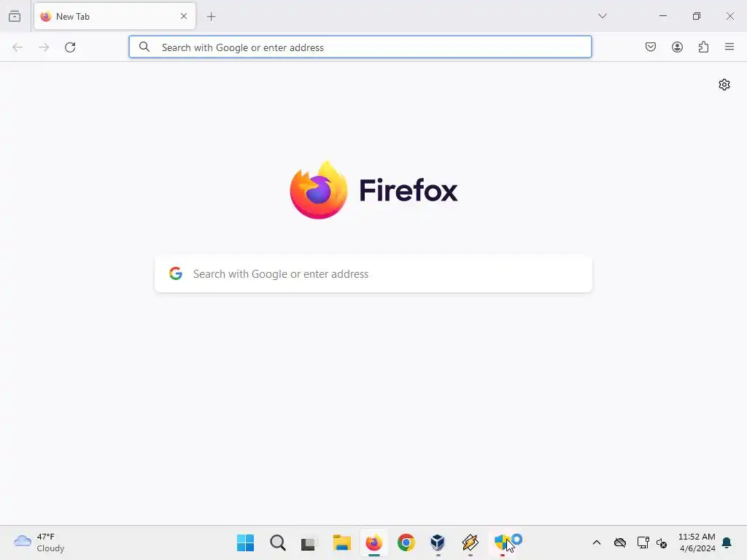Open the notifications bell icon
747x560 pixels.
point(727,542)
